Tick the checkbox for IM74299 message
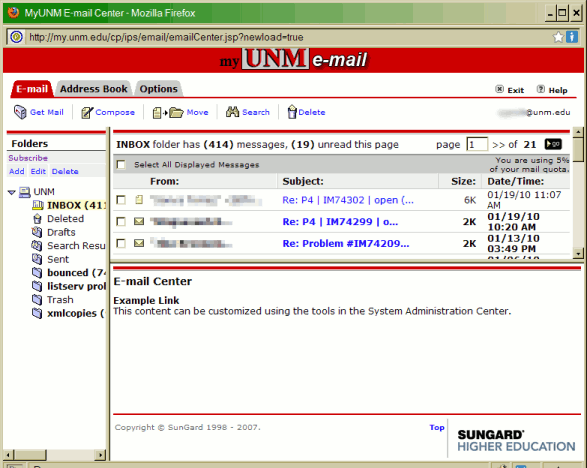This screenshot has width=587, height=468. (x=121, y=222)
